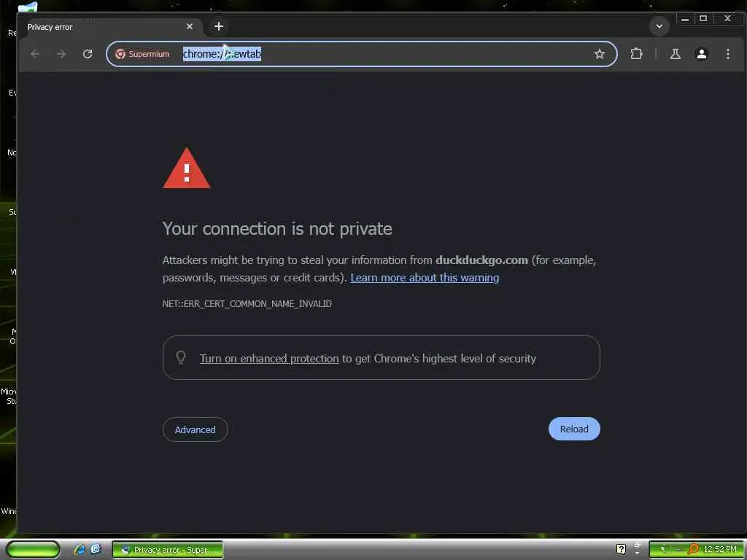Screen dimensions: 747x560
Task: Click the second quick launch icon
Action: pos(96,549)
